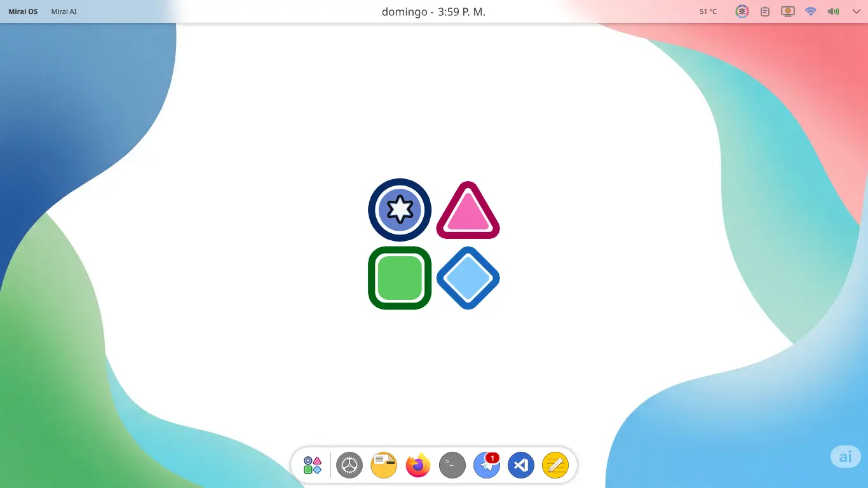Launch Firefox browser from the dock
This screenshot has height=488, width=868.
418,465
